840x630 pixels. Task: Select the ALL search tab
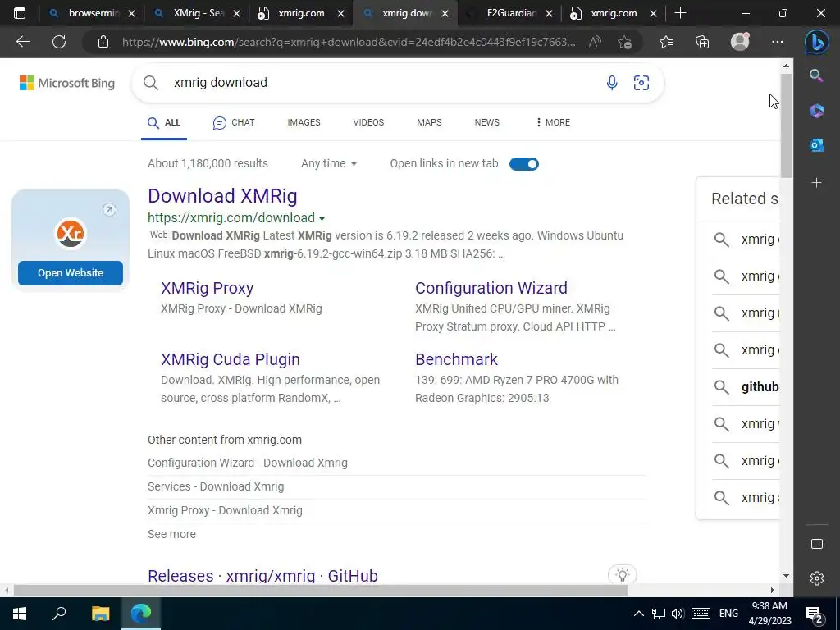(164, 123)
